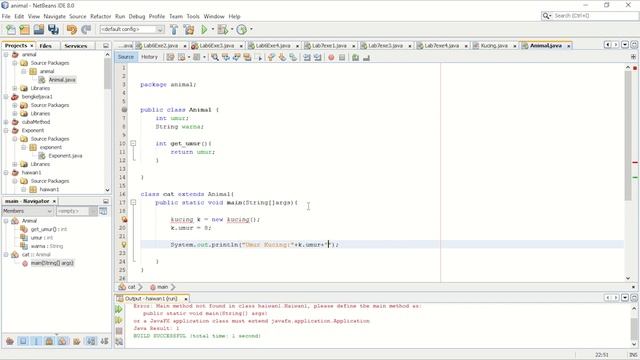Open the Debug menu
Image resolution: width=640 pixels, height=360 pixels.
point(137,16)
